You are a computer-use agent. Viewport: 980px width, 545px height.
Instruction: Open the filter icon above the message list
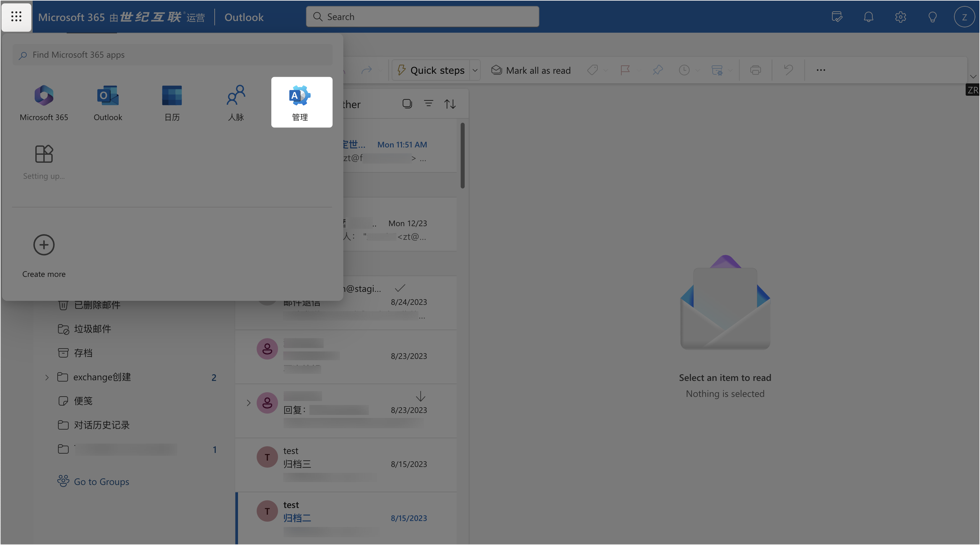click(428, 103)
